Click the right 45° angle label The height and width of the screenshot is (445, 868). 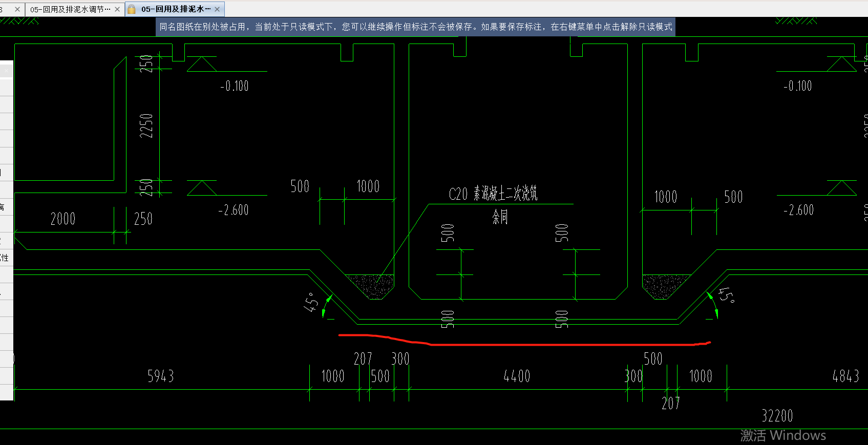(x=727, y=295)
